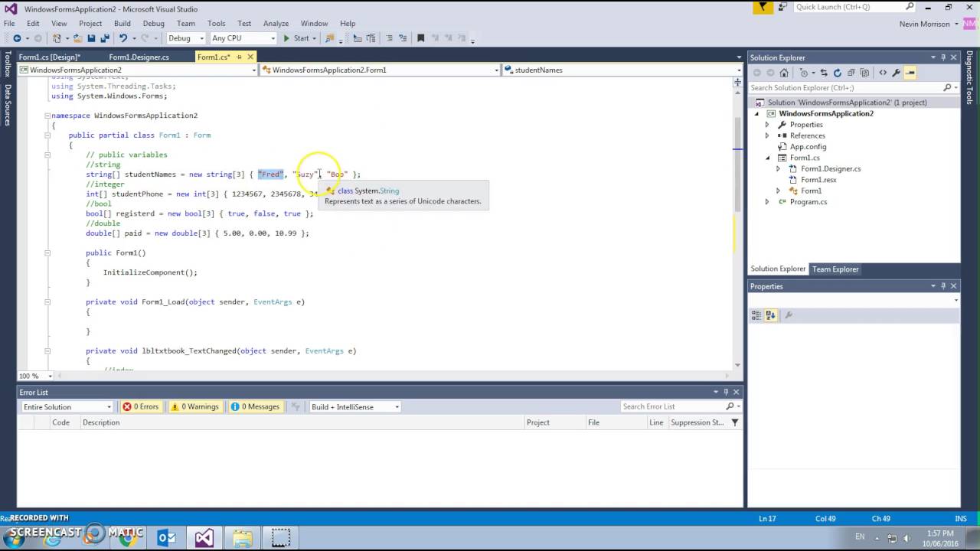Click the Home icon in Solution Explorer
This screenshot has width=980, height=551.
784,73
